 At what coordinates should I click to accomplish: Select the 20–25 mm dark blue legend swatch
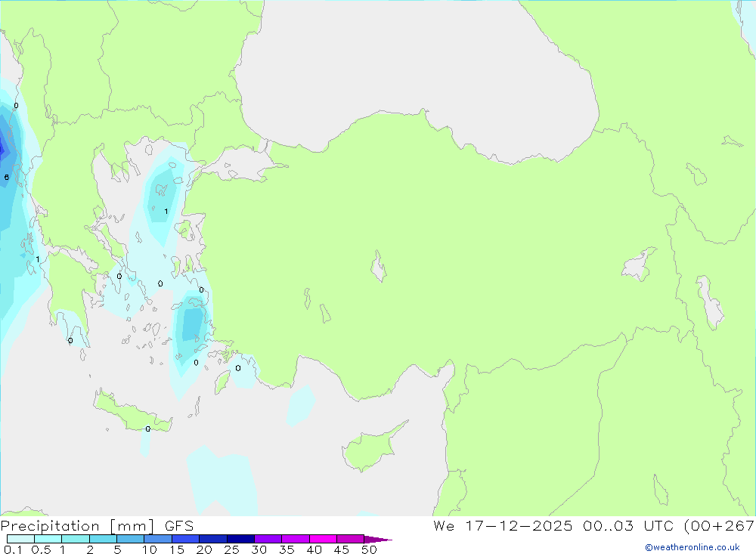[213, 539]
